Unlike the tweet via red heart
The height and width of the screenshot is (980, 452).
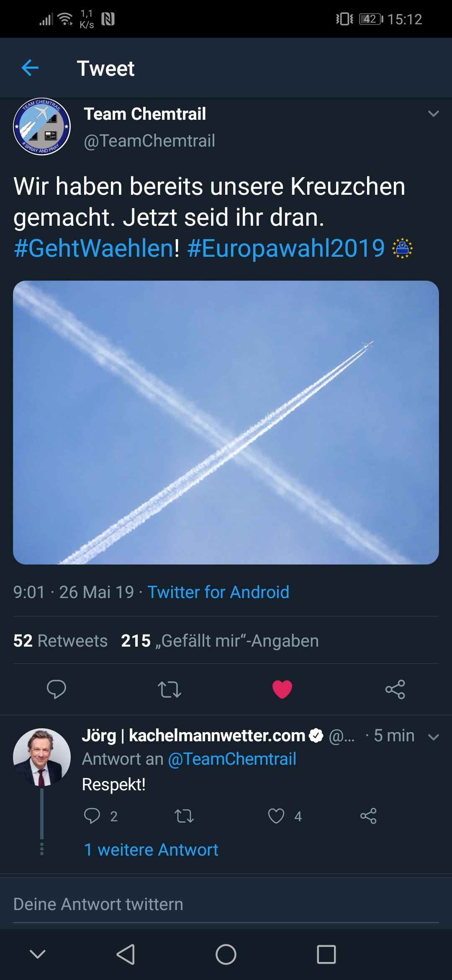coord(282,689)
